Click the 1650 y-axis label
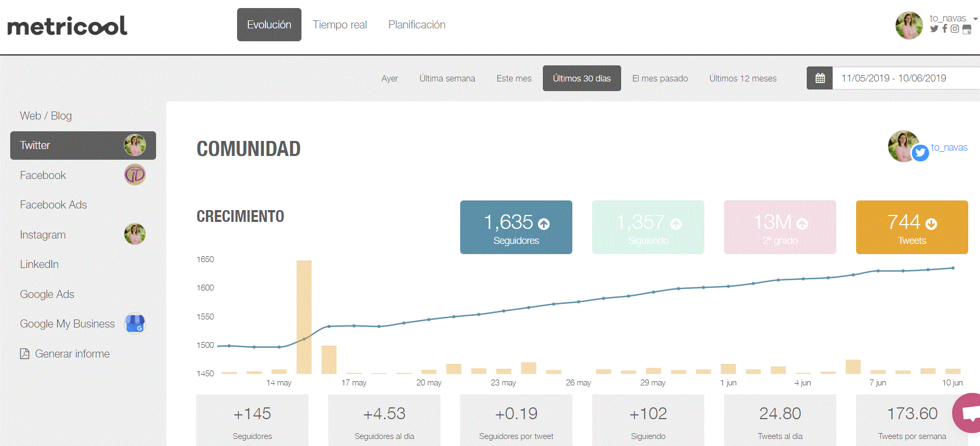 point(205,259)
